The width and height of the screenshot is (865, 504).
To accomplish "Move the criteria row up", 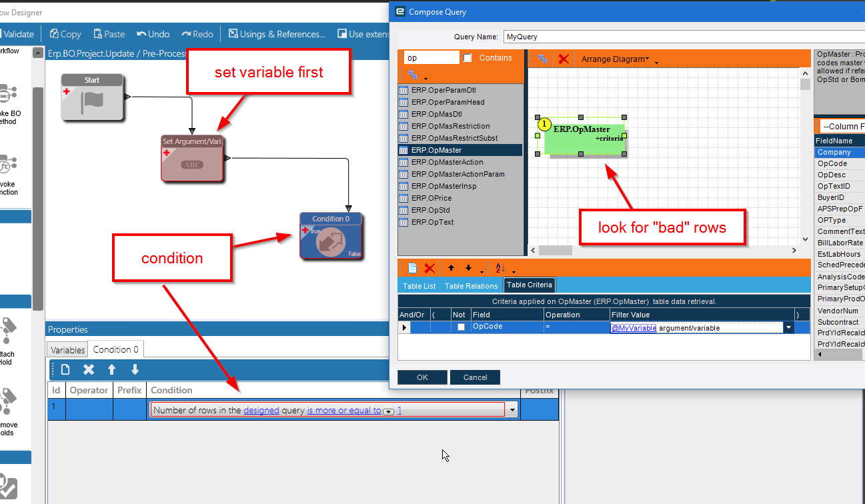I will click(451, 268).
